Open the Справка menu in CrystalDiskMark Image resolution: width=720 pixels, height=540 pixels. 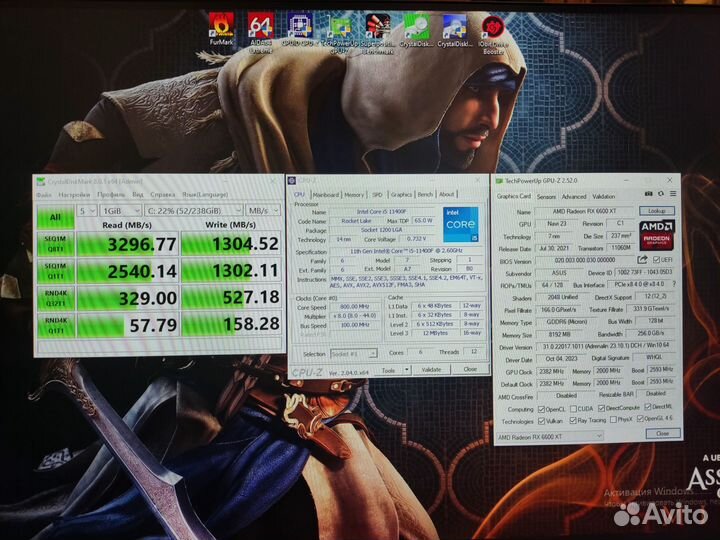(x=163, y=194)
